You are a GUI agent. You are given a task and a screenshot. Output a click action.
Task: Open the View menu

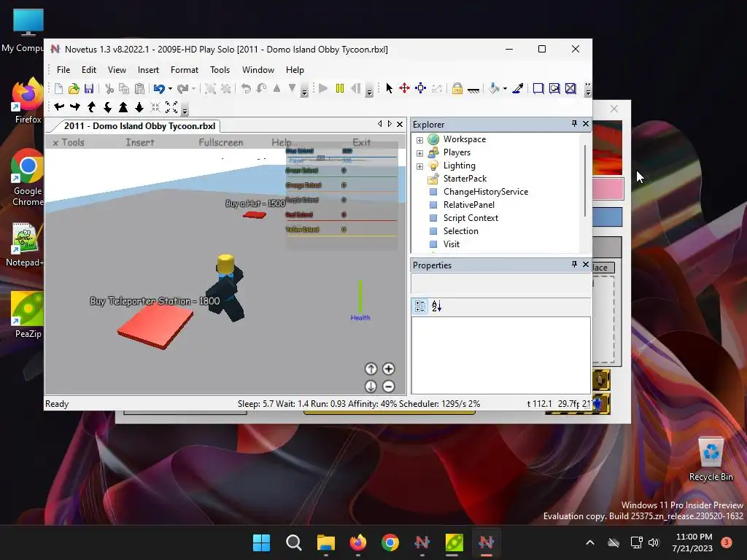[117, 70]
